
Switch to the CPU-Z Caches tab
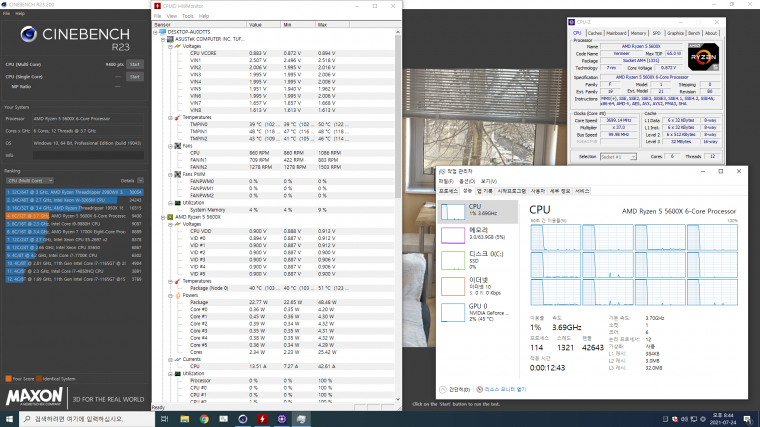(x=595, y=33)
